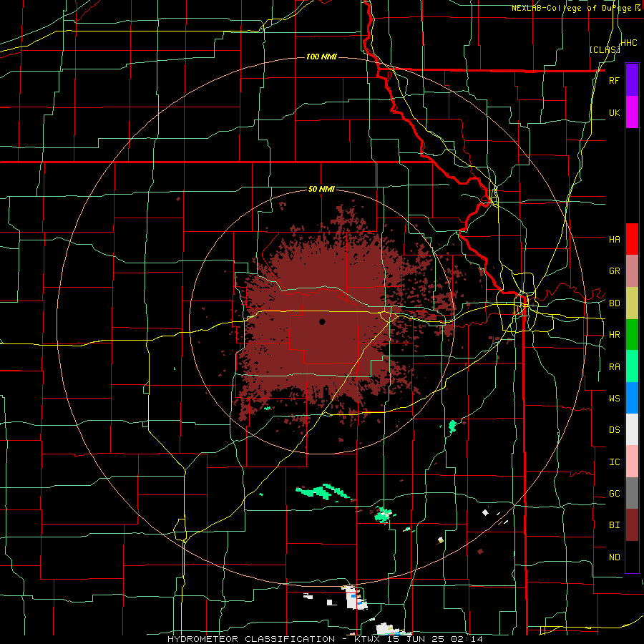This screenshot has height=644, width=644.
Task: Pick the RA light green legend swatch
Action: click(632, 366)
